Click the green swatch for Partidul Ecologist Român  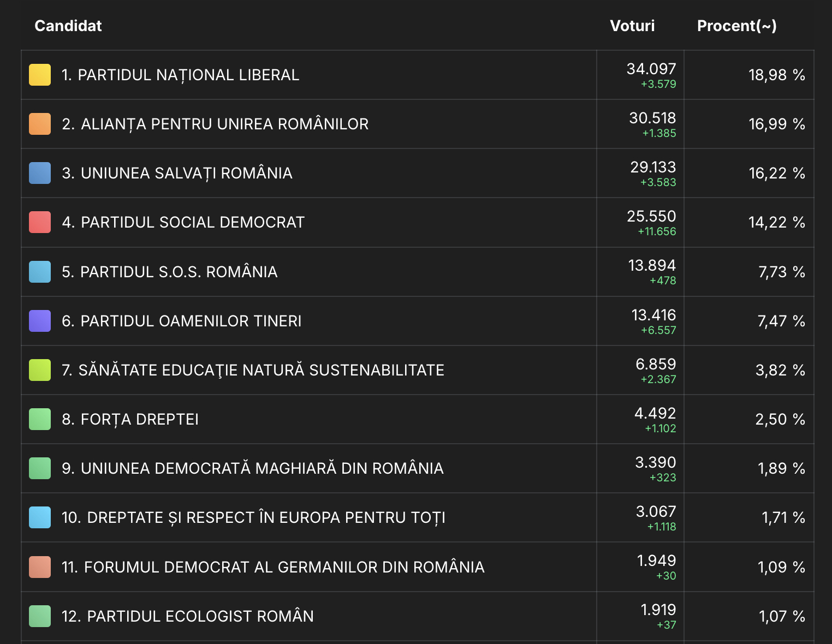(40, 616)
